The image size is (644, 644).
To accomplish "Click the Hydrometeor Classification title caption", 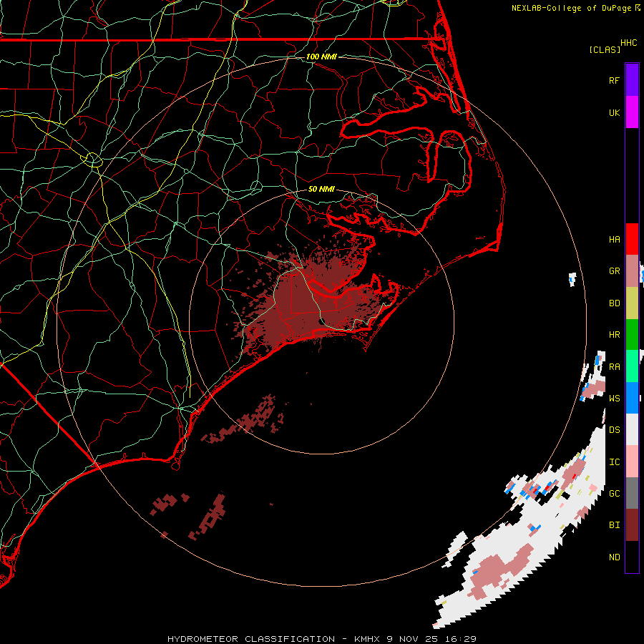I will pyautogui.click(x=321, y=639).
